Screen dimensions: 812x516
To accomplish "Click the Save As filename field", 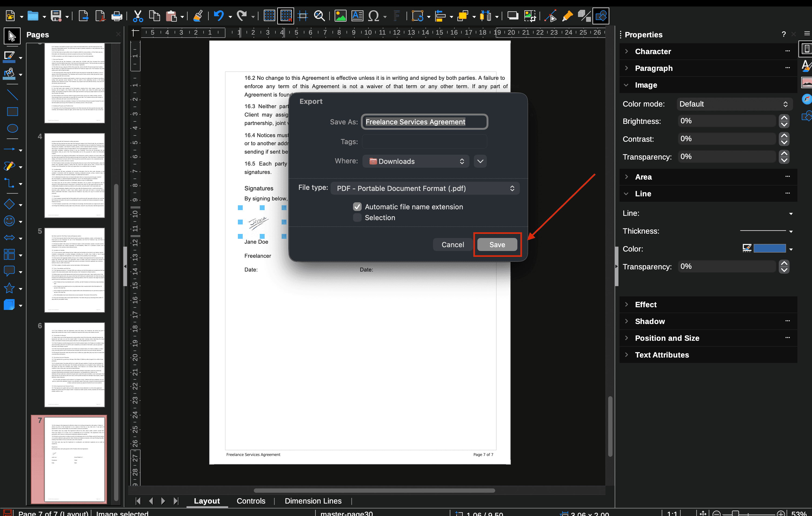I will coord(424,122).
